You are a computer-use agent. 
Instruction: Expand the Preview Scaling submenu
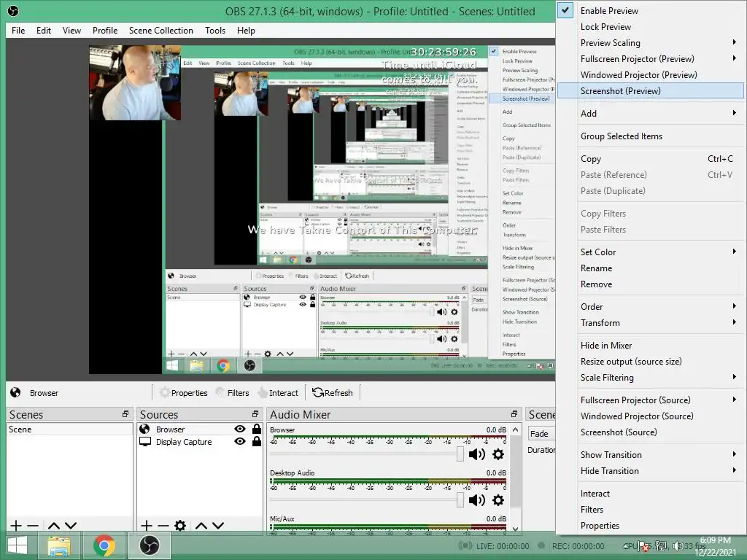point(650,43)
